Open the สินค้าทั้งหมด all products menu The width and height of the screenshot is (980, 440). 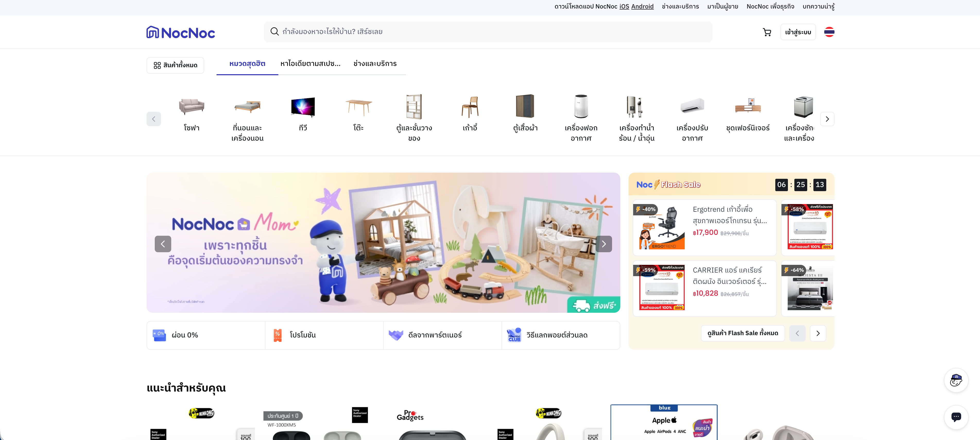pyautogui.click(x=175, y=65)
